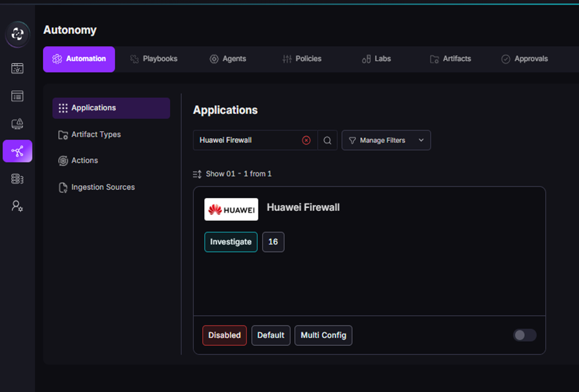Switch to the Playbooks tab
579x392 pixels.
(x=154, y=59)
